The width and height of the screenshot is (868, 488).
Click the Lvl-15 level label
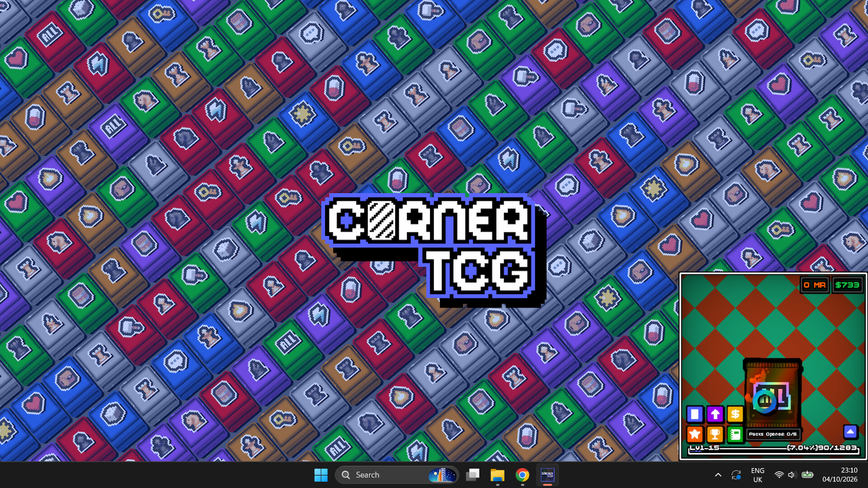(x=704, y=448)
